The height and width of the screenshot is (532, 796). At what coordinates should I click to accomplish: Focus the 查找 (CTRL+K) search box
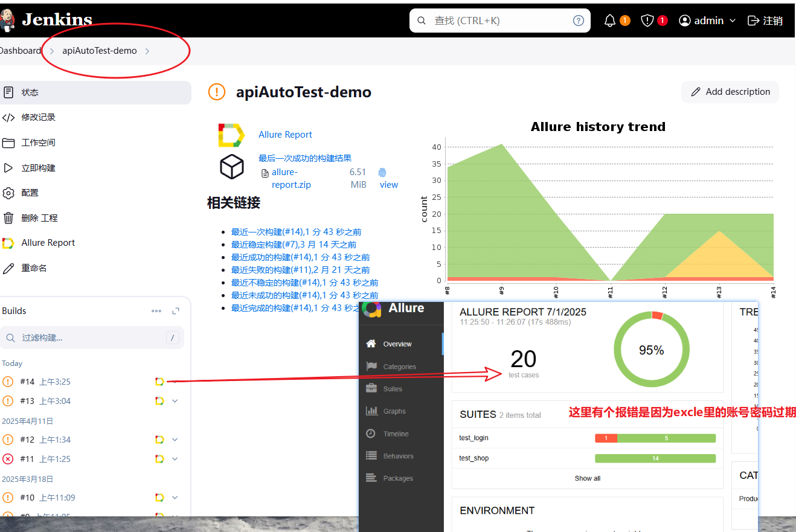(500, 21)
